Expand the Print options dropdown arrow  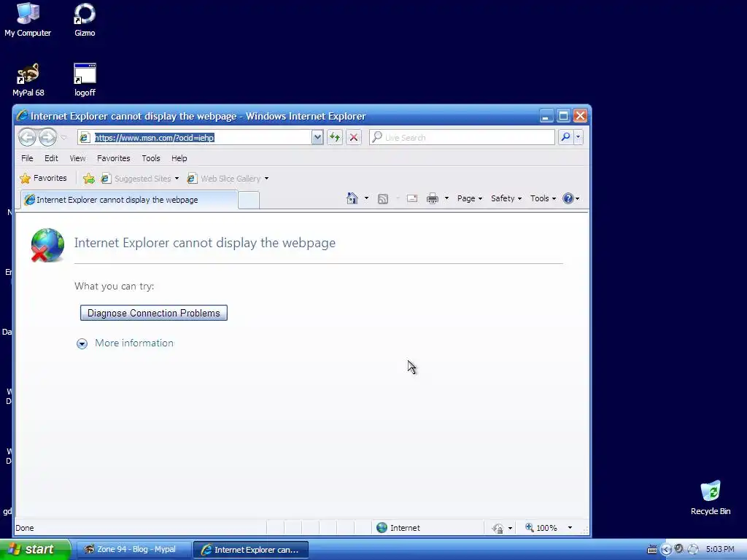coord(446,198)
